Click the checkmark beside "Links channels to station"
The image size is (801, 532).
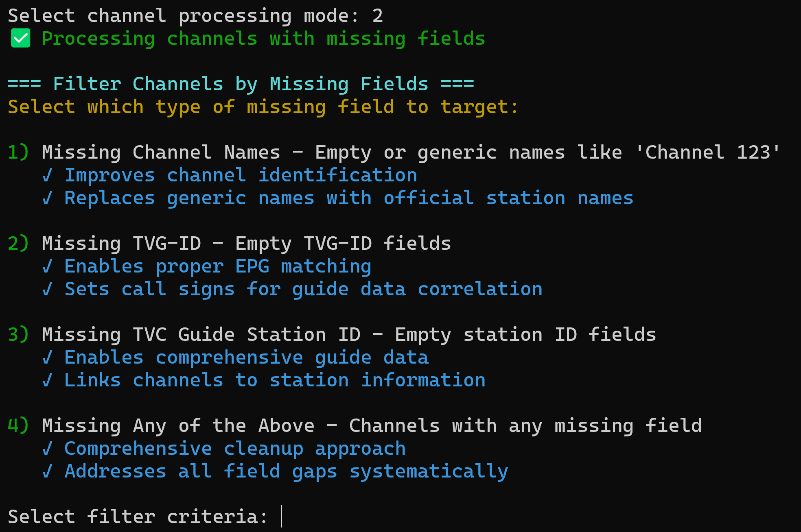coord(47,380)
